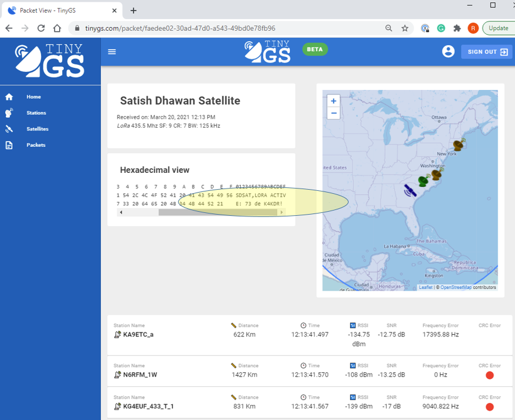Click the green station dish on map
This screenshot has height=420, width=515.
coord(424,180)
